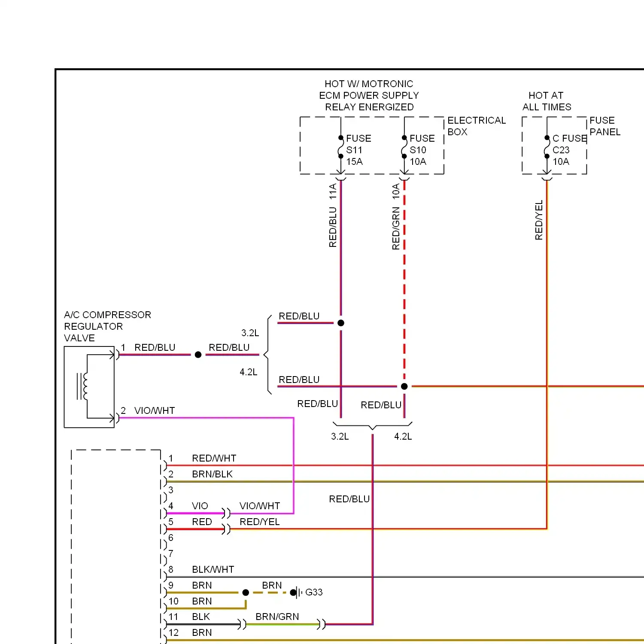The image size is (644, 644).
Task: Click the 'FUSE S11 15A' fuse label
Action: point(358,150)
